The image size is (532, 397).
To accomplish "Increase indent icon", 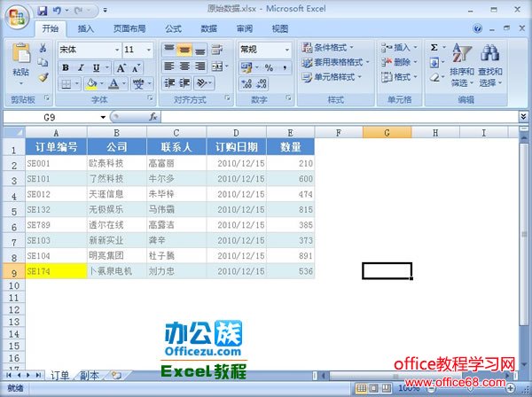I will 184,83.
